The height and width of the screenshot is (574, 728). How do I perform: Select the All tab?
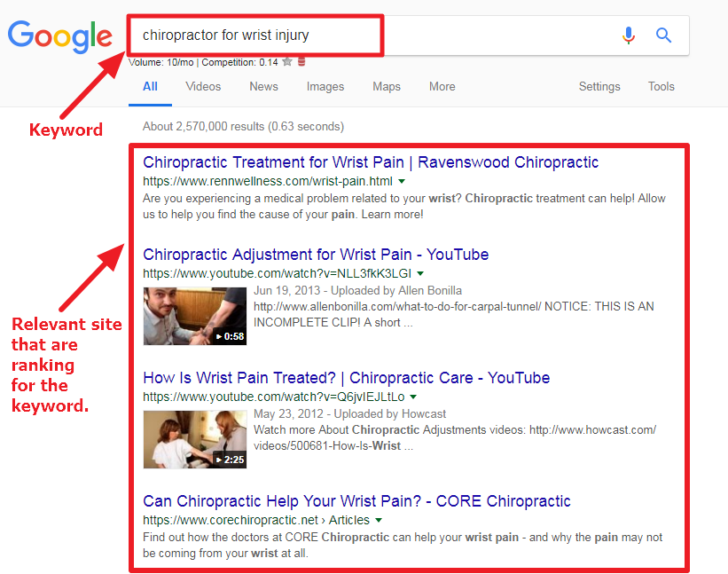coord(150,86)
